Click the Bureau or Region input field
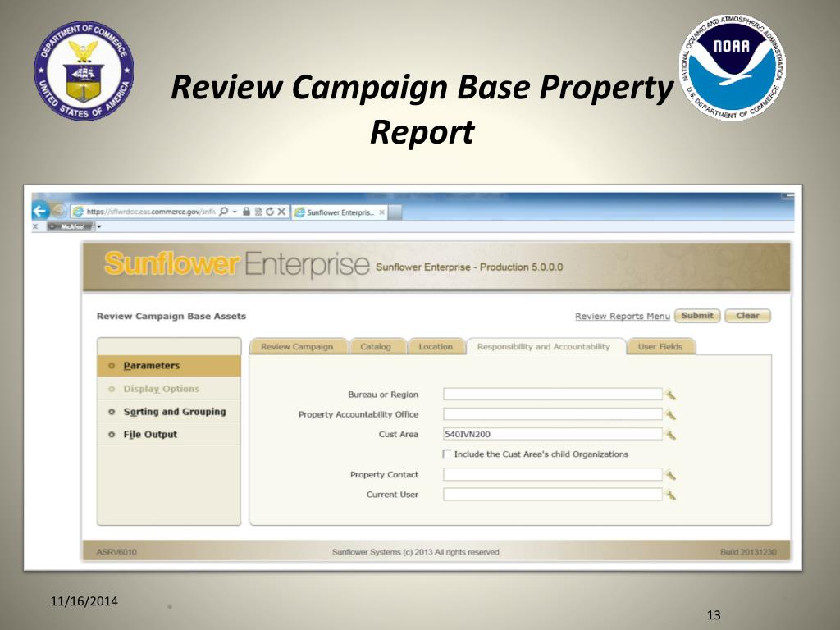Screen dimensions: 840x630 click(552, 395)
